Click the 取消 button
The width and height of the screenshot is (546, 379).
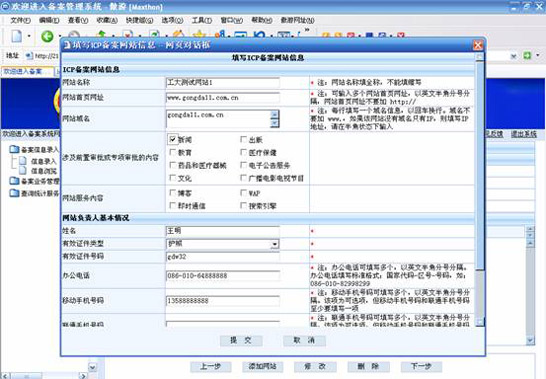coord(304,340)
